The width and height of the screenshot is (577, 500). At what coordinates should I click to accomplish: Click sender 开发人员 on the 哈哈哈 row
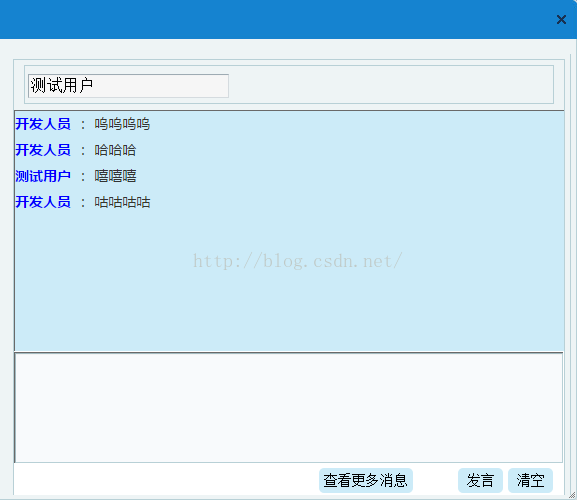[43, 150]
